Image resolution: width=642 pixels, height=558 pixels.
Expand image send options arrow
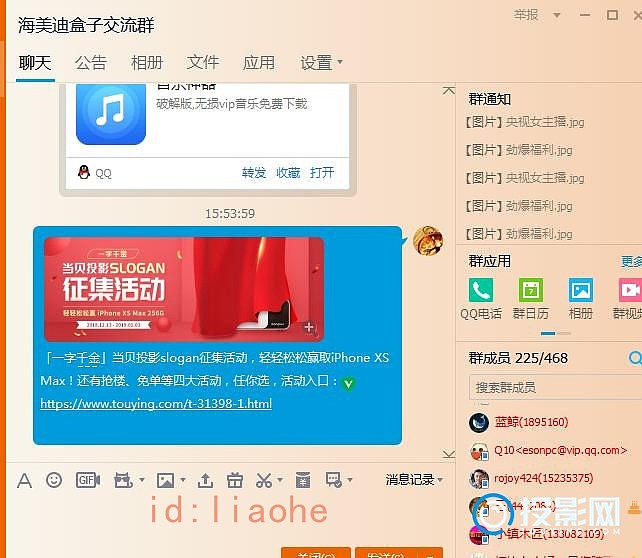click(183, 479)
